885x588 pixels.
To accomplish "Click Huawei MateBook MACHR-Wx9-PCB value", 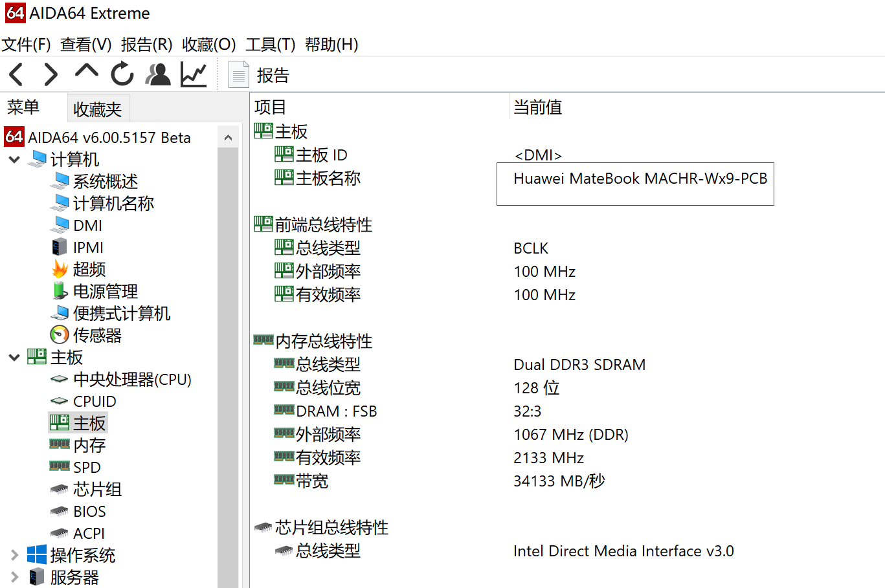I will click(x=640, y=179).
